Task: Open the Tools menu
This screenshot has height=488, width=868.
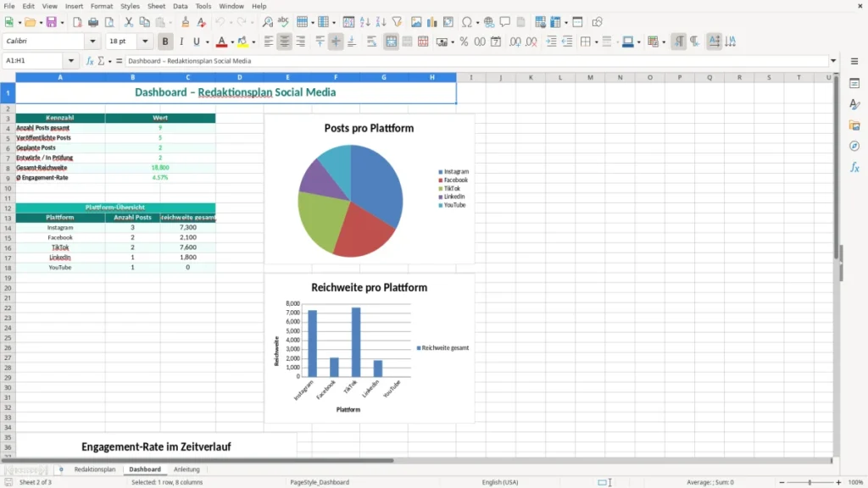Action: [203, 6]
